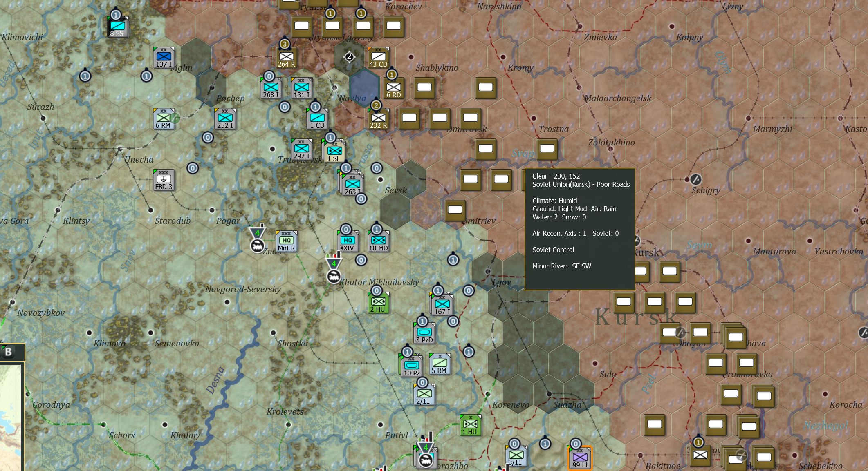Click the Novgorod-Seversky town label
This screenshot has width=868, height=471.
(x=243, y=289)
